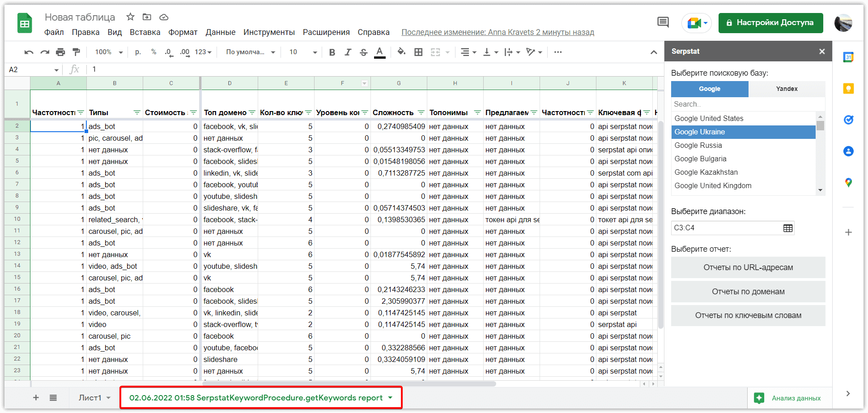Open filter on Сложность column

(x=421, y=112)
